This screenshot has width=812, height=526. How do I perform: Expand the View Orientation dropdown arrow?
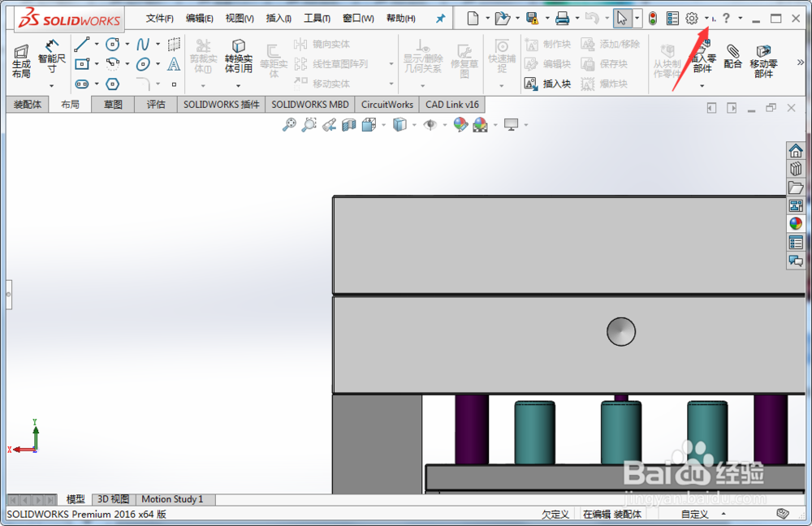point(383,125)
